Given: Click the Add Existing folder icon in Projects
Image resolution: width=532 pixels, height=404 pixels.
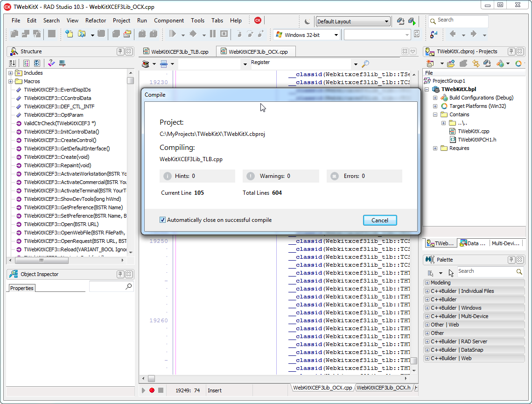Looking at the screenshot, I should [451, 64].
